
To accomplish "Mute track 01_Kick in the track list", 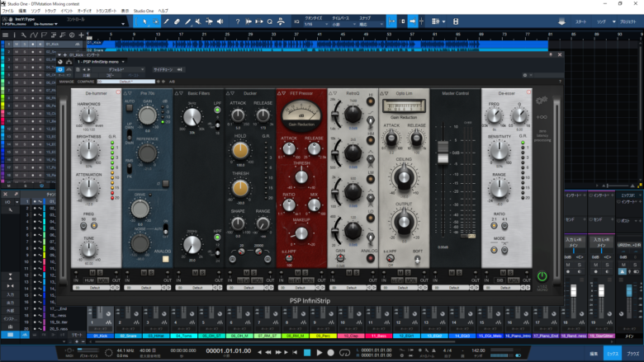I will click(17, 44).
